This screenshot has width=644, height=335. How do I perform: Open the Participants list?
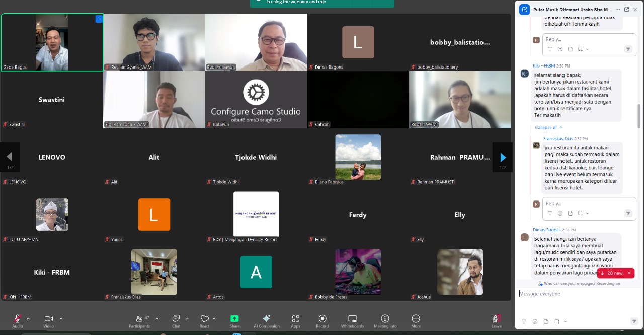tap(139, 321)
